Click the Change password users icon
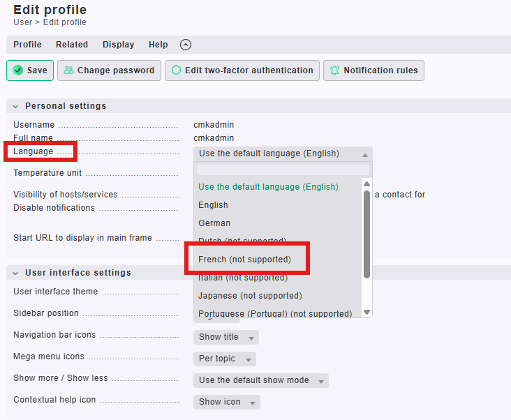This screenshot has width=511, height=420. coord(68,70)
